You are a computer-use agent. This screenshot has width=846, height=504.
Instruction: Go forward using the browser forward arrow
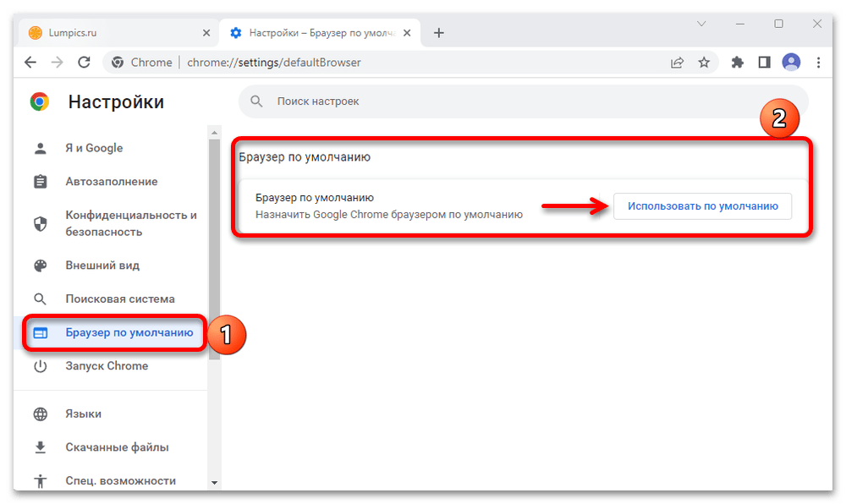point(58,63)
